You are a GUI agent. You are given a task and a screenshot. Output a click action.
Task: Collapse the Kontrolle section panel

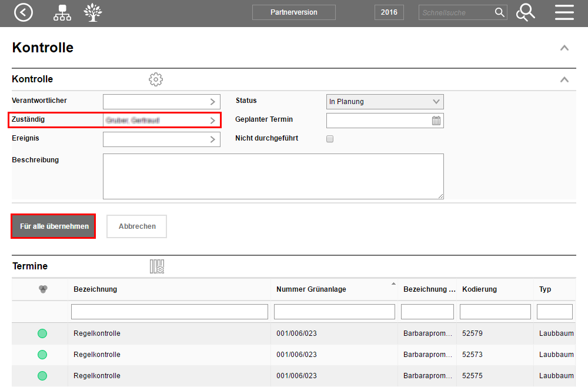coord(564,79)
